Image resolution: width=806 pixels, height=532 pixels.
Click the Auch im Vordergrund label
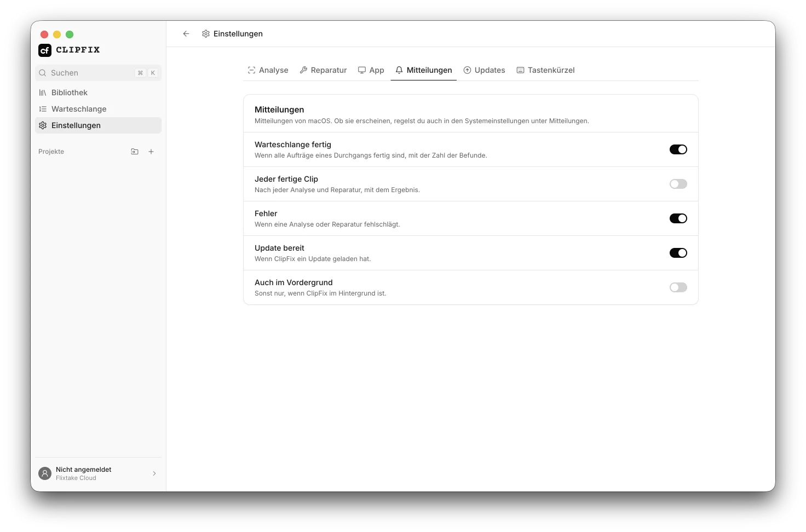293,282
